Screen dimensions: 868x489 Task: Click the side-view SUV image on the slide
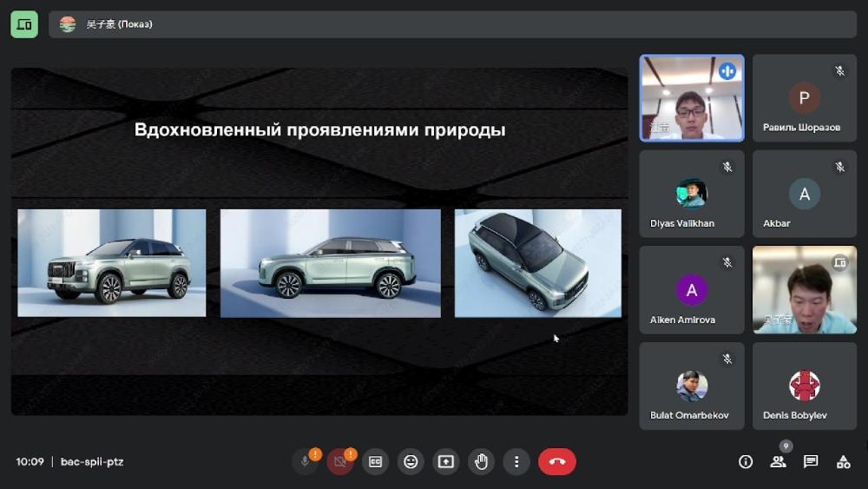tap(331, 263)
